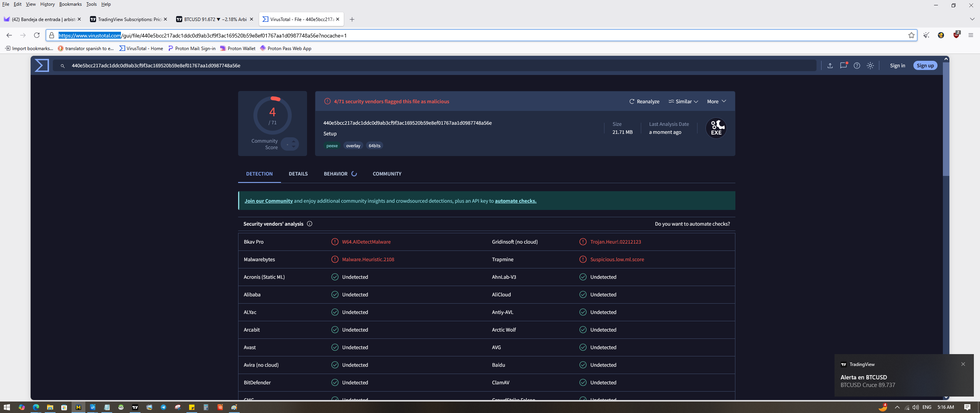Click the EXE file type icon
Viewport: 980px width, 413px height.
click(716, 128)
